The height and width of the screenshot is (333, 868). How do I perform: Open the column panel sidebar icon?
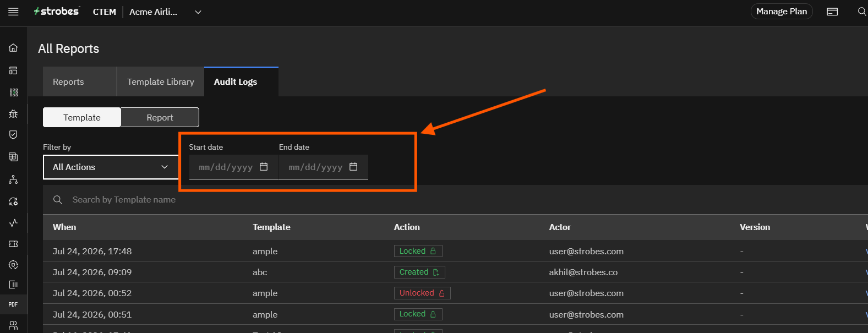(x=13, y=285)
